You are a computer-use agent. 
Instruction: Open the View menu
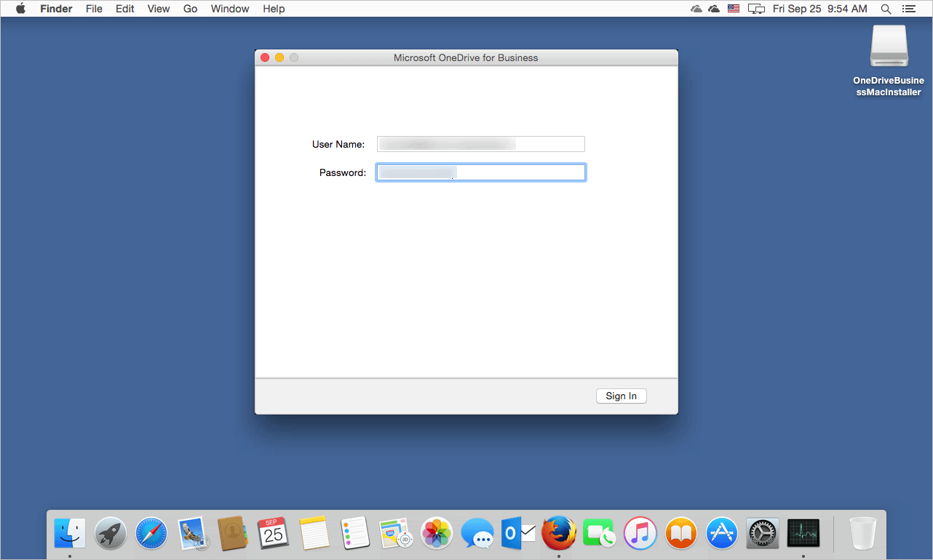pyautogui.click(x=158, y=9)
